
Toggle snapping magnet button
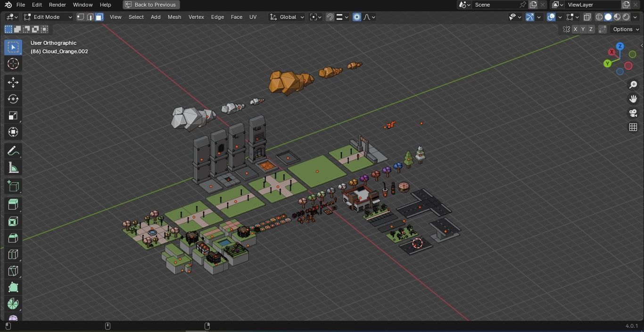point(330,17)
